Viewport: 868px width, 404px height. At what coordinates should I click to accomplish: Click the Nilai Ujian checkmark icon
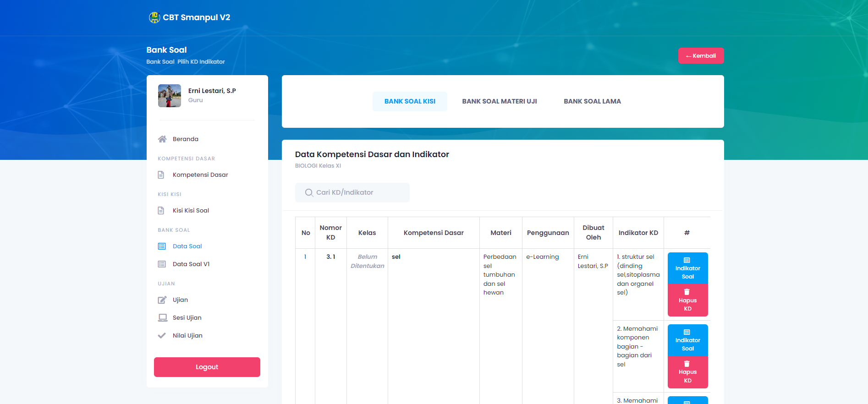pos(162,335)
